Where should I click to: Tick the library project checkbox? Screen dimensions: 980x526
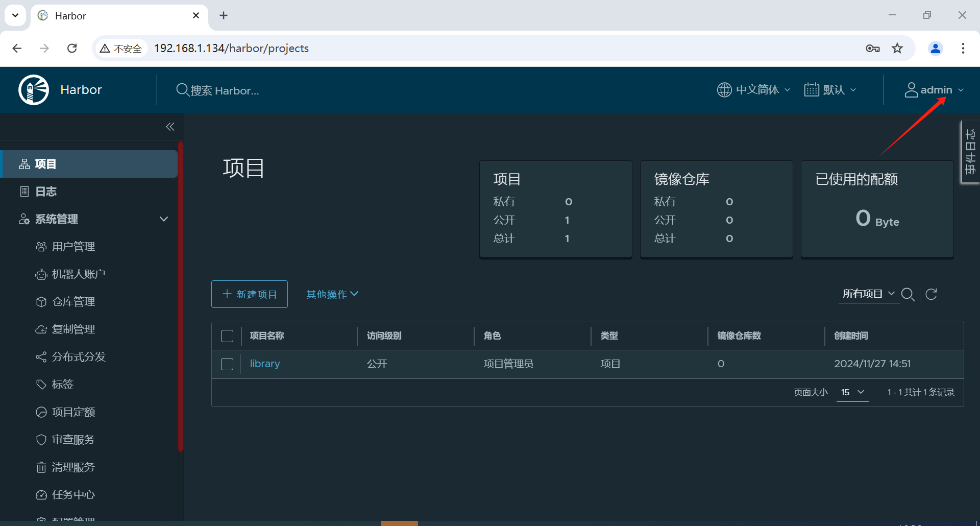tap(227, 364)
